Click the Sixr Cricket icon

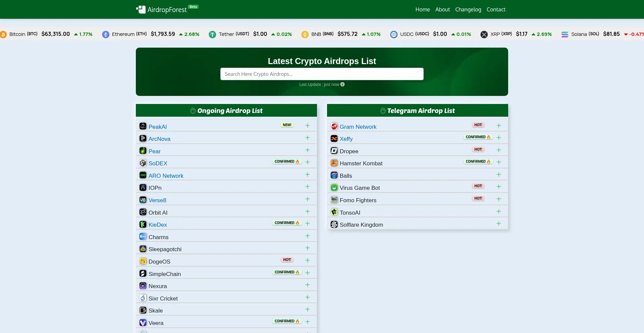(x=143, y=298)
